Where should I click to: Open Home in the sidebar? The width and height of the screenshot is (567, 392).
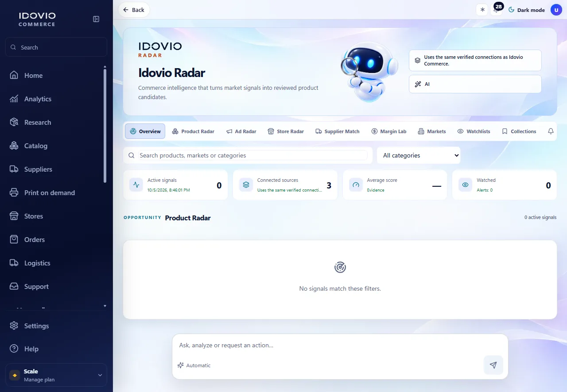pos(56,76)
